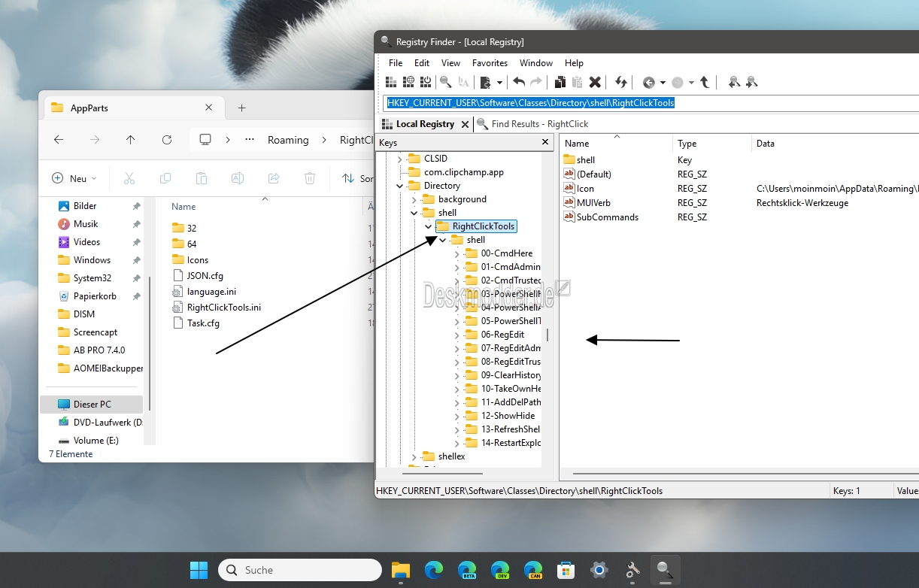
Task: Expand the shellex key node
Action: coord(414,456)
